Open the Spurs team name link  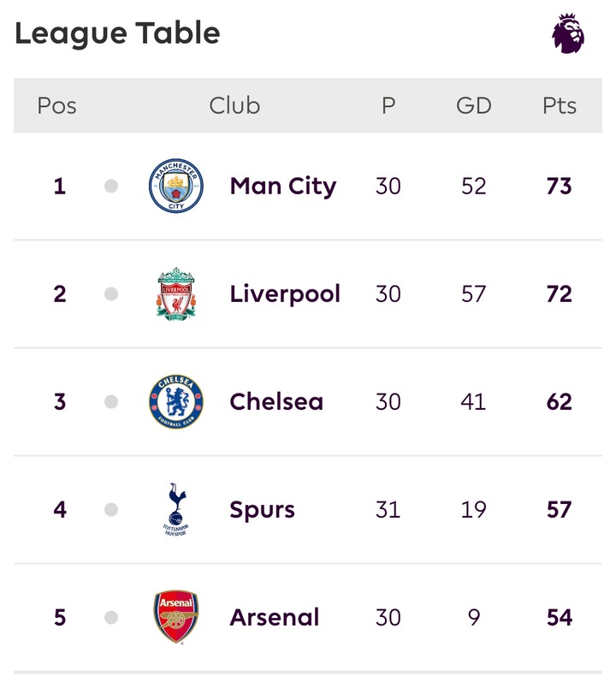point(262,510)
